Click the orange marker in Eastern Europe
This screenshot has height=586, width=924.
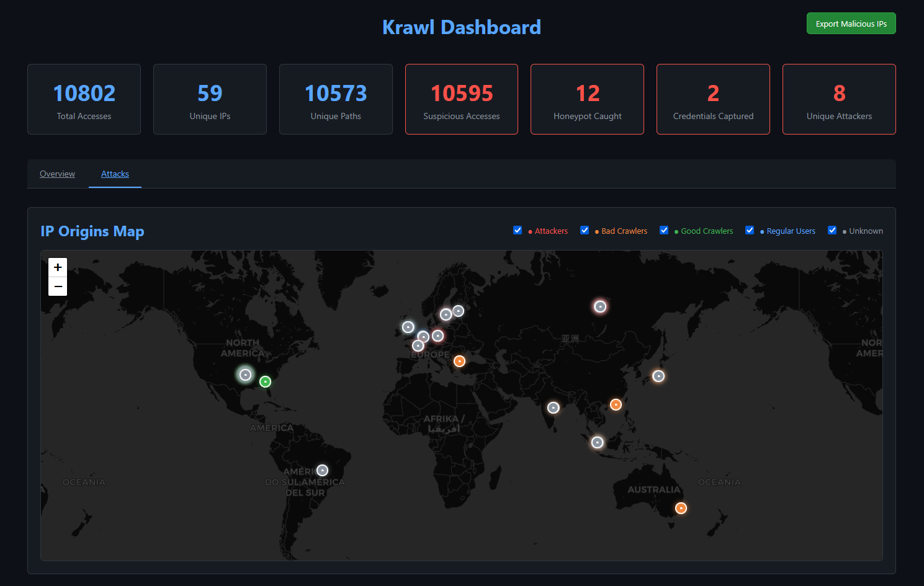tap(459, 361)
